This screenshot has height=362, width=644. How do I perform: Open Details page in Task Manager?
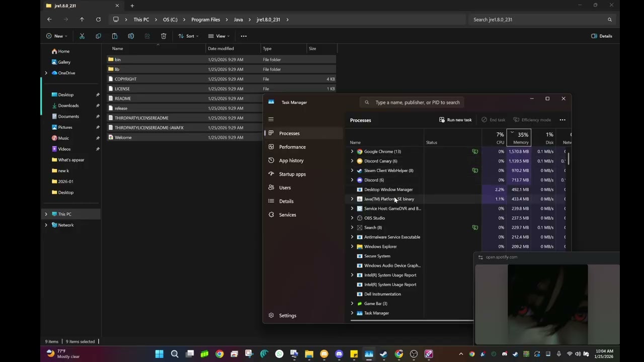[303, 201]
